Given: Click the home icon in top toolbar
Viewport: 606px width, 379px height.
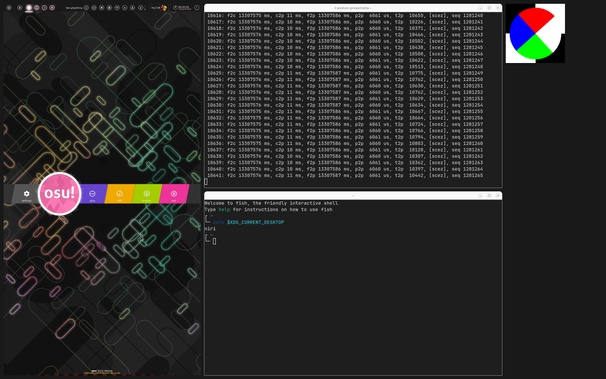Looking at the screenshot, I should pos(19,8).
